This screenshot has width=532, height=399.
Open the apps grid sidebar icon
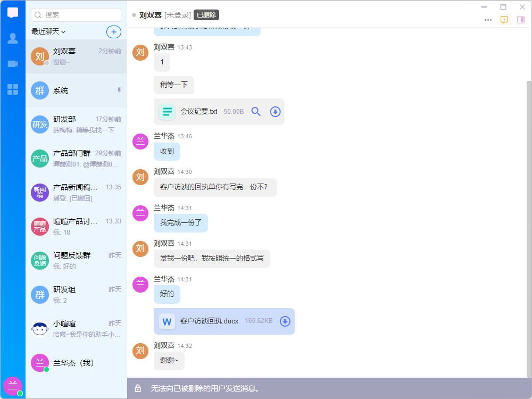click(13, 89)
